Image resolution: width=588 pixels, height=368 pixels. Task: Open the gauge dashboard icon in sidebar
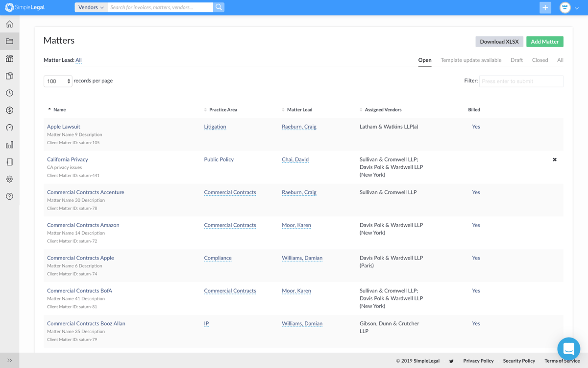pyautogui.click(x=9, y=128)
